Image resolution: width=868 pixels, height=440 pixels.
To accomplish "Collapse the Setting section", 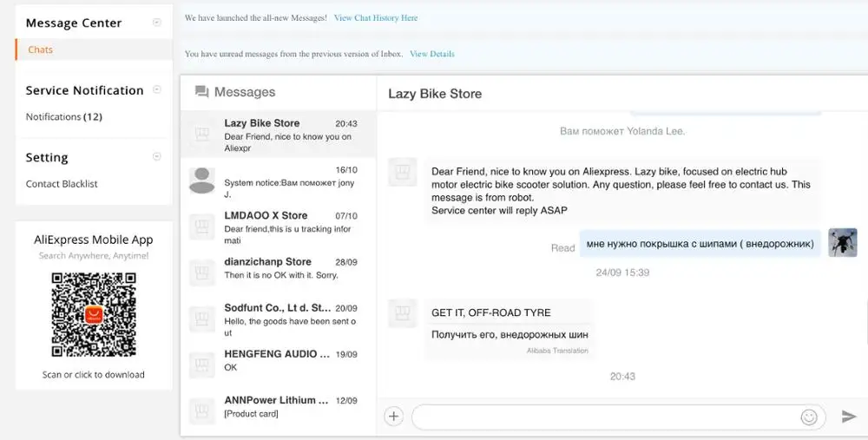I will coord(156,156).
